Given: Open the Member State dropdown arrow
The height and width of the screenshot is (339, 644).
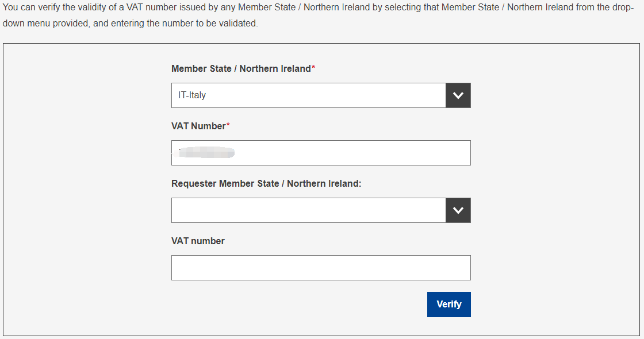Looking at the screenshot, I should coord(458,95).
